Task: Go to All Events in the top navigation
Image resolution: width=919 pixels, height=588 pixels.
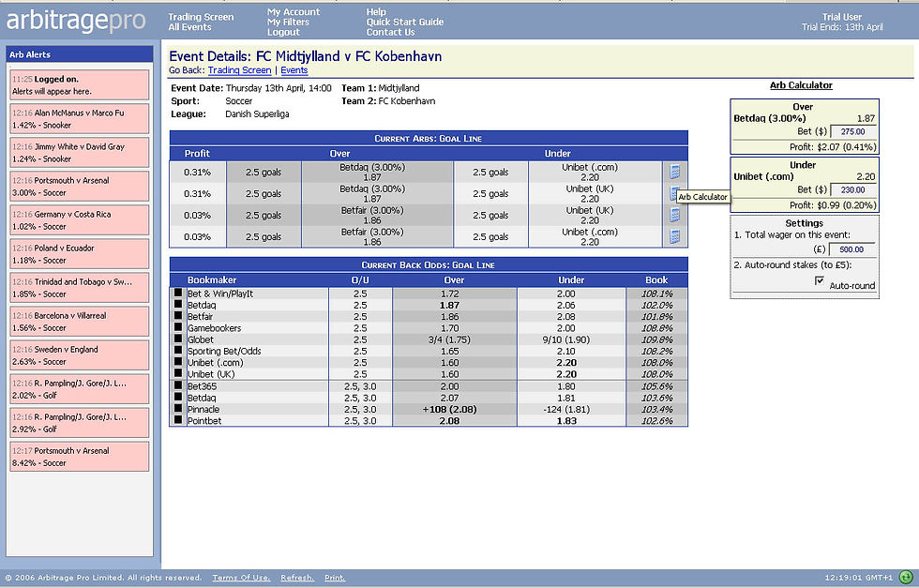Action: (189, 27)
